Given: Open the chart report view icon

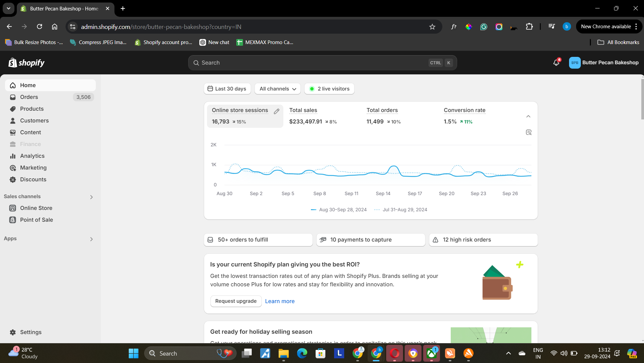Looking at the screenshot, I should pos(528,132).
